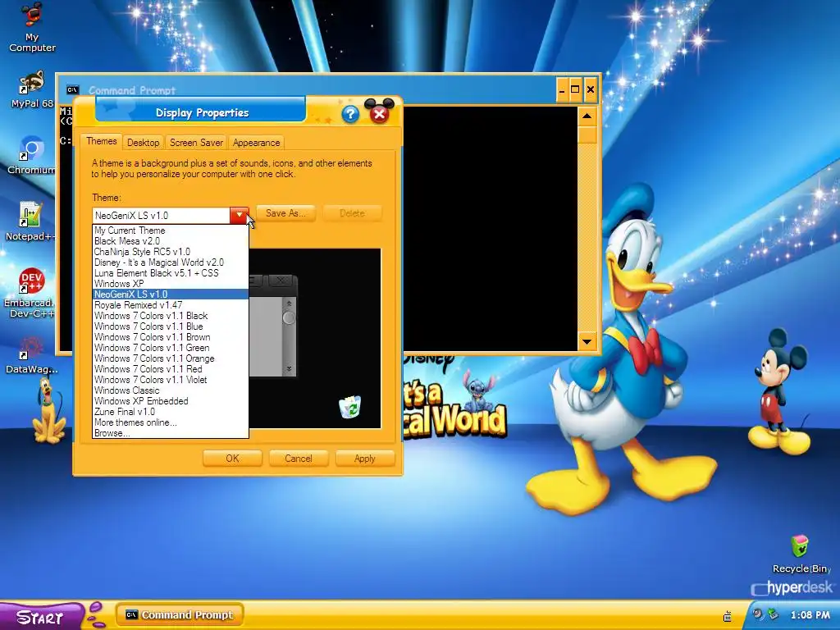Screen dimensions: 840x630
Task: Click Command Prompt scrollbar down arrow
Action: 587,341
